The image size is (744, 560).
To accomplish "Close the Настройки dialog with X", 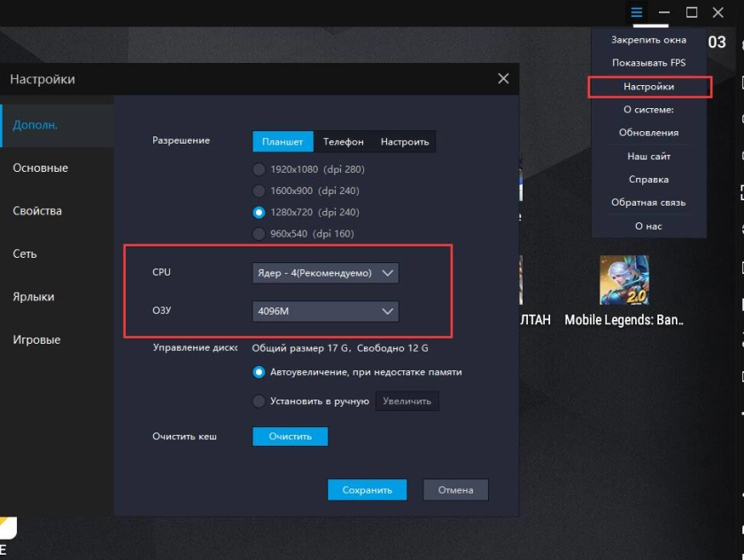I will point(503,79).
